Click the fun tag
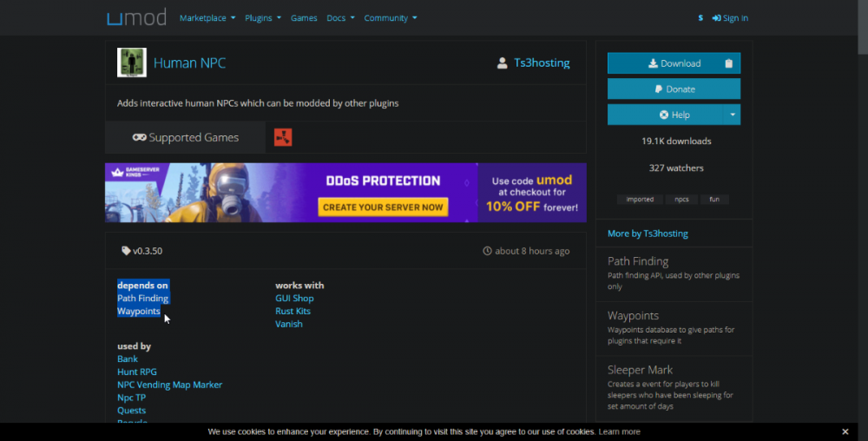This screenshot has width=868, height=441. [714, 199]
